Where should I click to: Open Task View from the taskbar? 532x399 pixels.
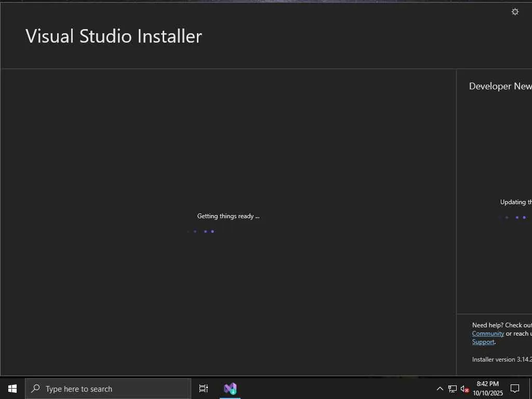[x=203, y=389]
